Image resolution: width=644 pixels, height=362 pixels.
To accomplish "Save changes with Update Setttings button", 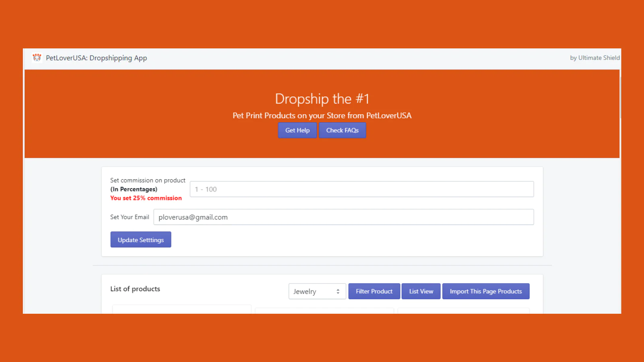I will point(141,240).
